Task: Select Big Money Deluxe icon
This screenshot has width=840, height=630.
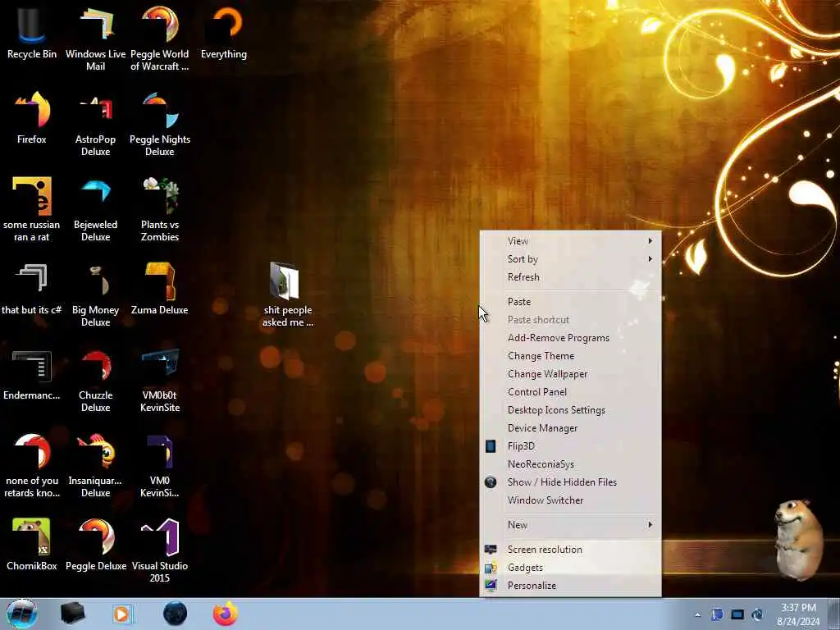Action: tap(95, 294)
